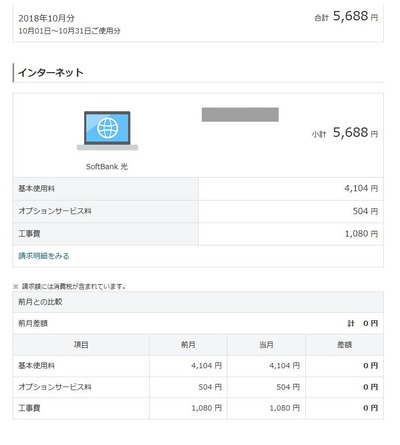This screenshot has width=400, height=445.
Task: Click the 差額 column header
Action: [344, 345]
